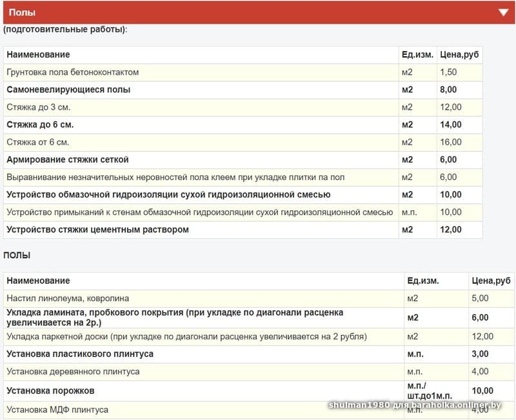Image resolution: width=516 pixels, height=420 pixels.
Task: Click the м.п. unit for Установка пластикового плинтуса
Action: point(415,354)
